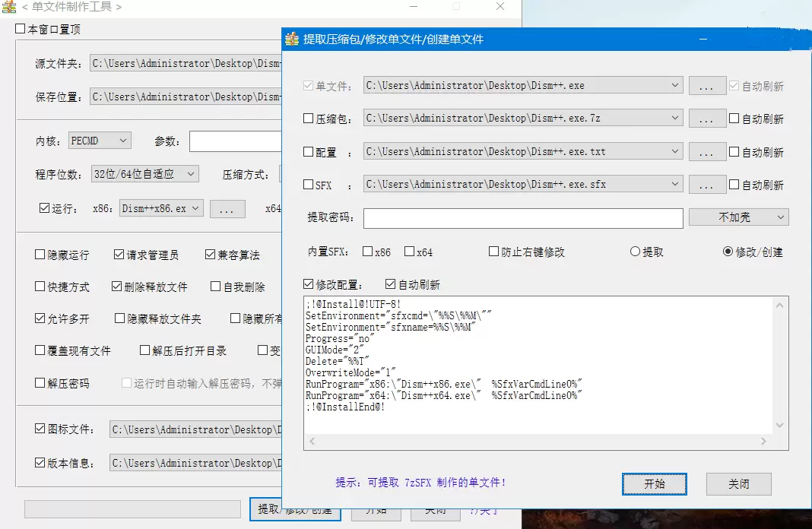Click the 参数 input field

click(x=236, y=141)
